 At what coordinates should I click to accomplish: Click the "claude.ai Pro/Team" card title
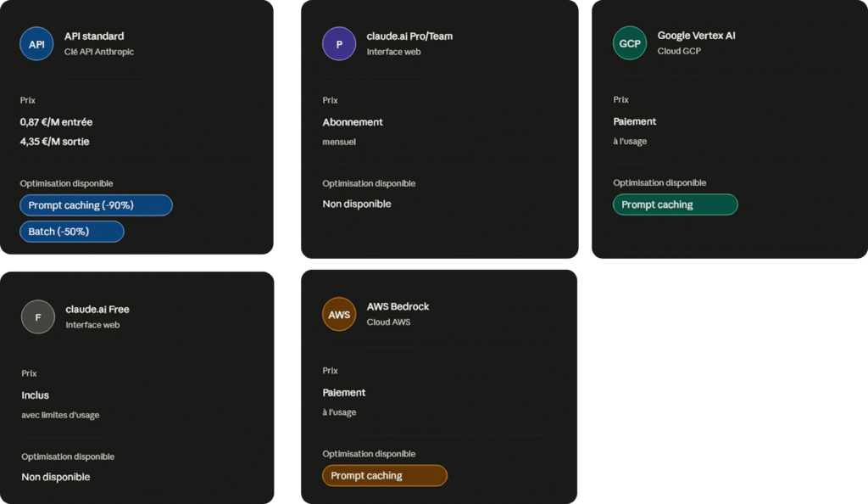click(x=409, y=36)
